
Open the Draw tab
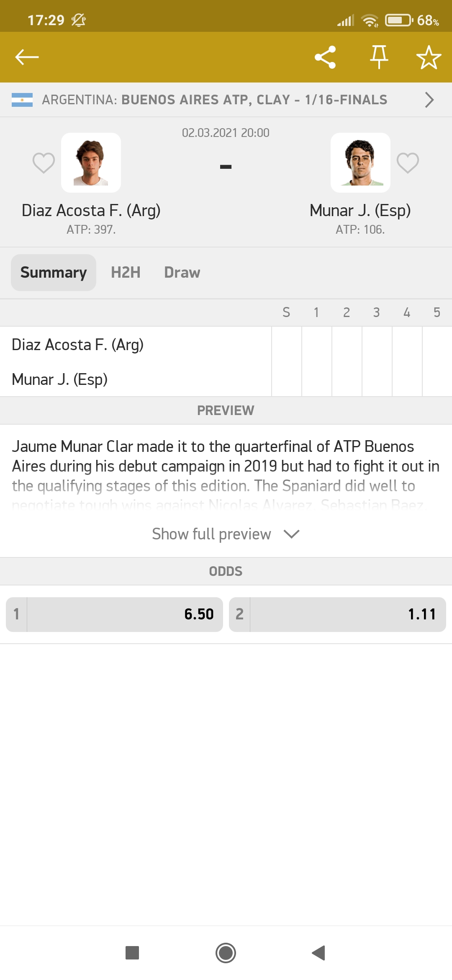182,272
